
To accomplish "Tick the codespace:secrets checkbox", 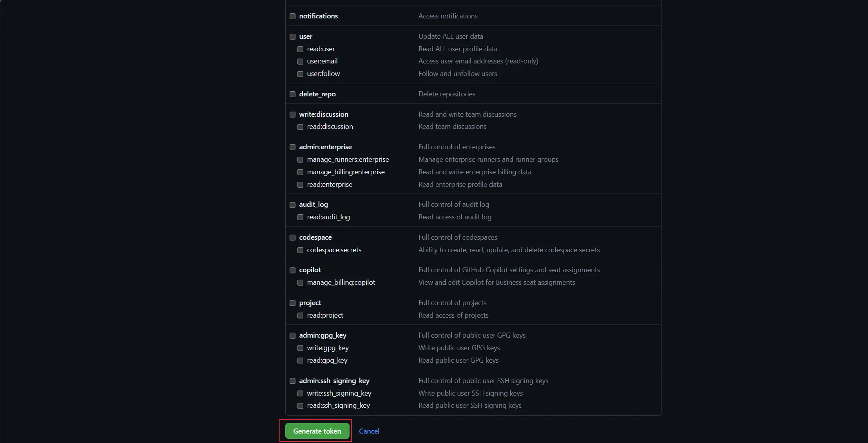I will [x=300, y=250].
